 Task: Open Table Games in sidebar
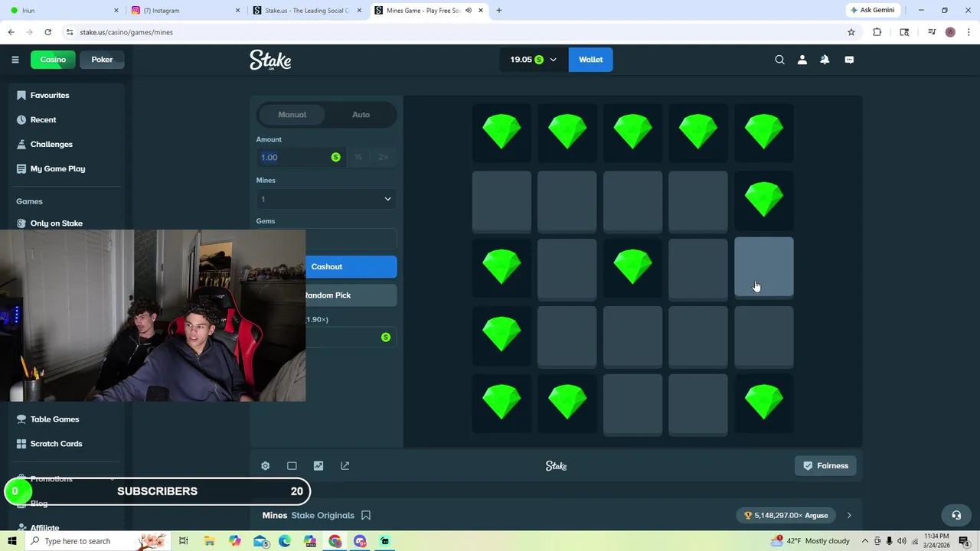click(54, 419)
